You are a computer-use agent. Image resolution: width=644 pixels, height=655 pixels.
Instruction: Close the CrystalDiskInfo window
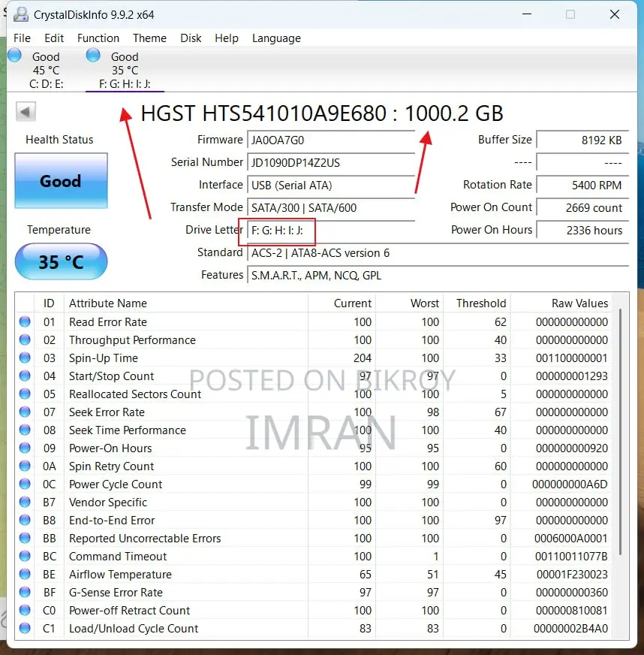tap(615, 14)
